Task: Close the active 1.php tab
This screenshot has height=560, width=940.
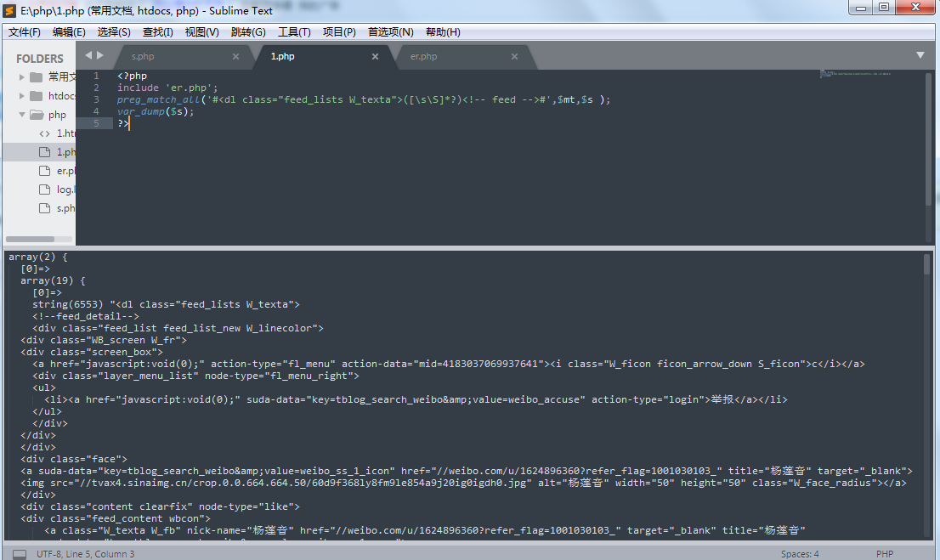Action: click(x=375, y=57)
